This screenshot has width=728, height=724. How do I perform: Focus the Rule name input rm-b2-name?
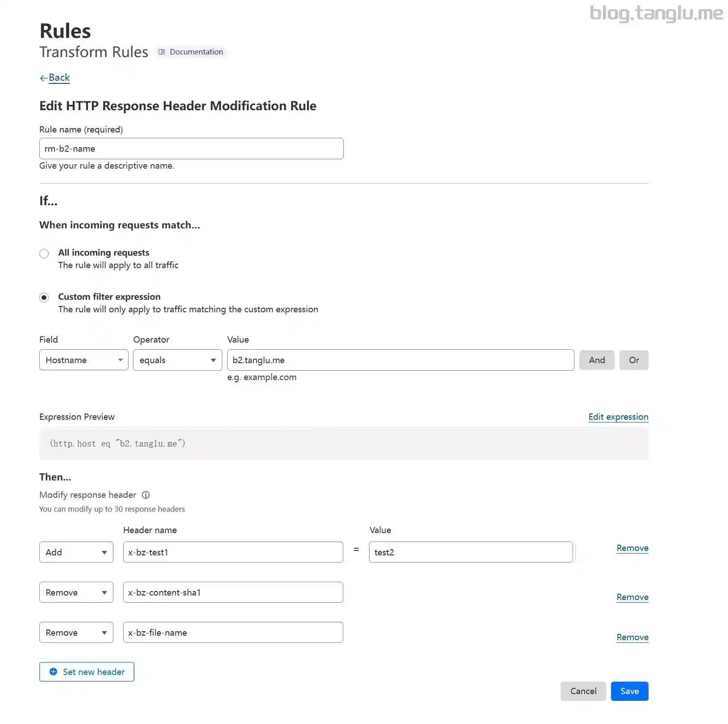click(x=191, y=149)
